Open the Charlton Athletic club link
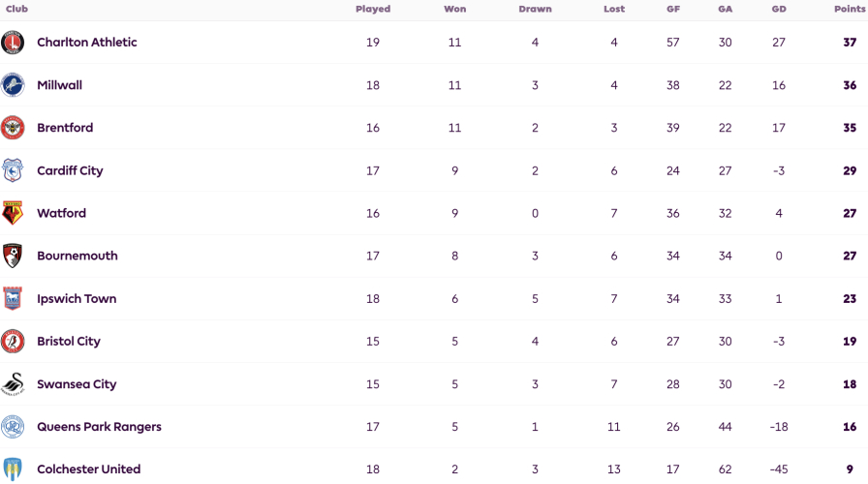This screenshot has height=484, width=868. click(87, 42)
